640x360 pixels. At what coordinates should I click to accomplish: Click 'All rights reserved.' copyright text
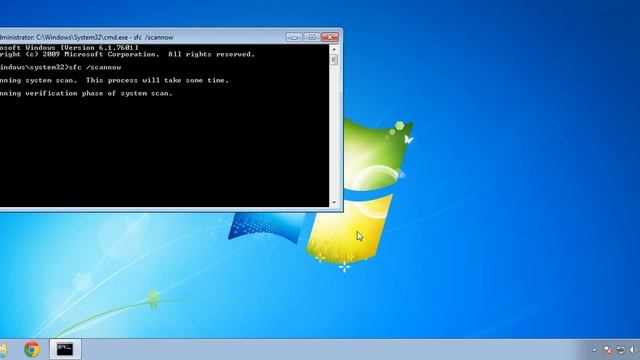tap(211, 54)
